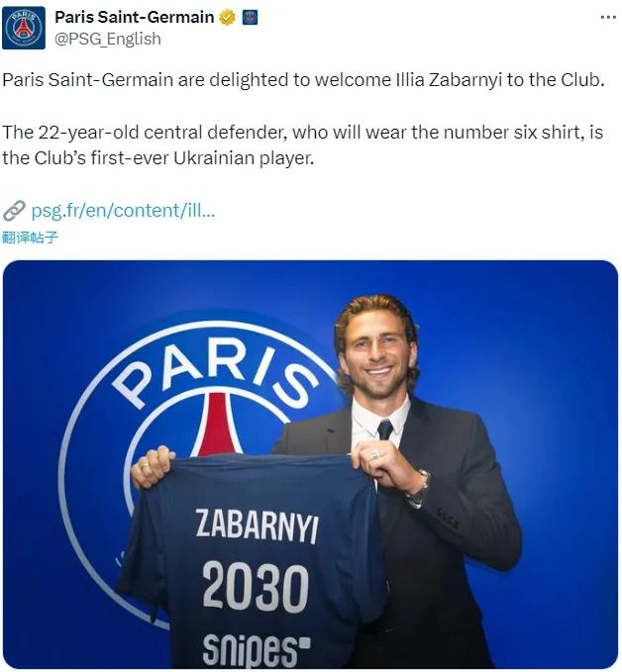Click the line starting 'The 22-year-old central defender'
622x672 pixels.
(x=302, y=133)
